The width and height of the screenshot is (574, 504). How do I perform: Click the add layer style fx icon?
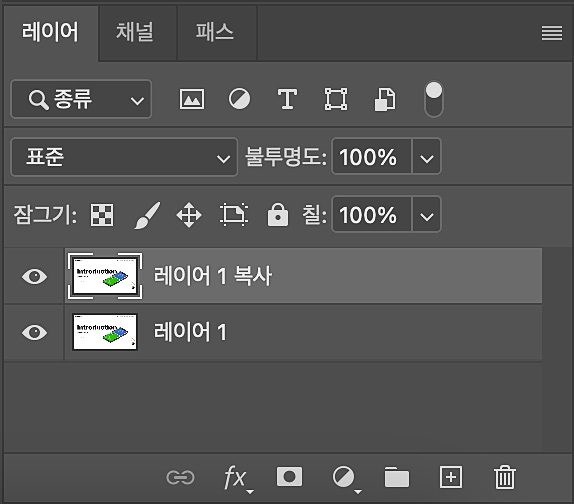[236, 478]
